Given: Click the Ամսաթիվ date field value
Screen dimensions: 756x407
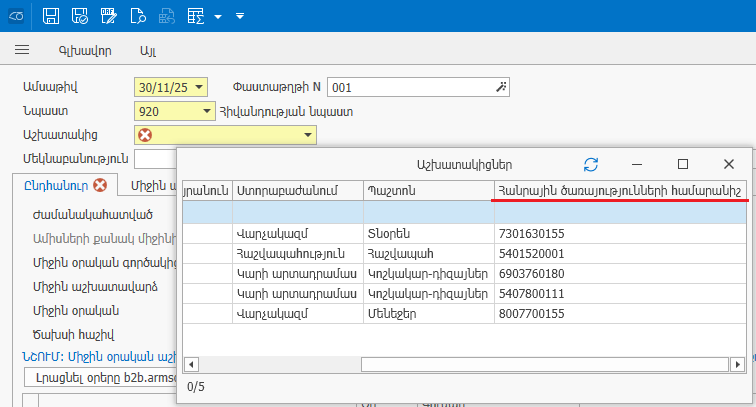Looking at the screenshot, I should click(x=163, y=87).
